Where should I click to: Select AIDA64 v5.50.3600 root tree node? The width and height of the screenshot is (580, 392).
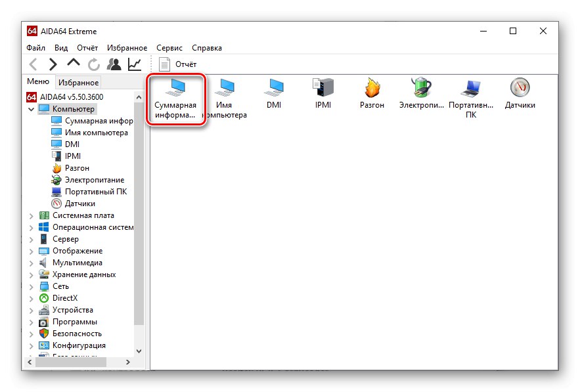coord(65,97)
